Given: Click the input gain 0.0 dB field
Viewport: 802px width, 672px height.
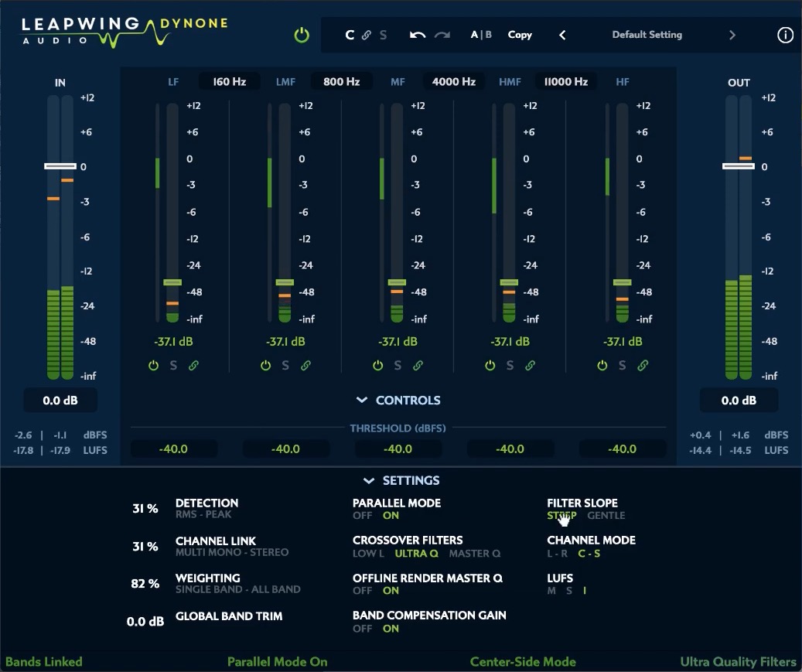Looking at the screenshot, I should tap(60, 401).
